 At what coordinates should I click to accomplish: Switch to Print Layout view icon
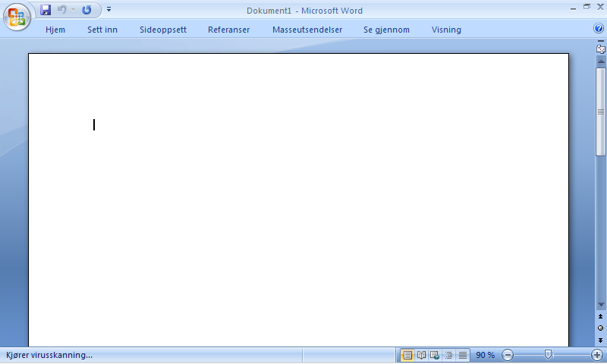click(407, 355)
